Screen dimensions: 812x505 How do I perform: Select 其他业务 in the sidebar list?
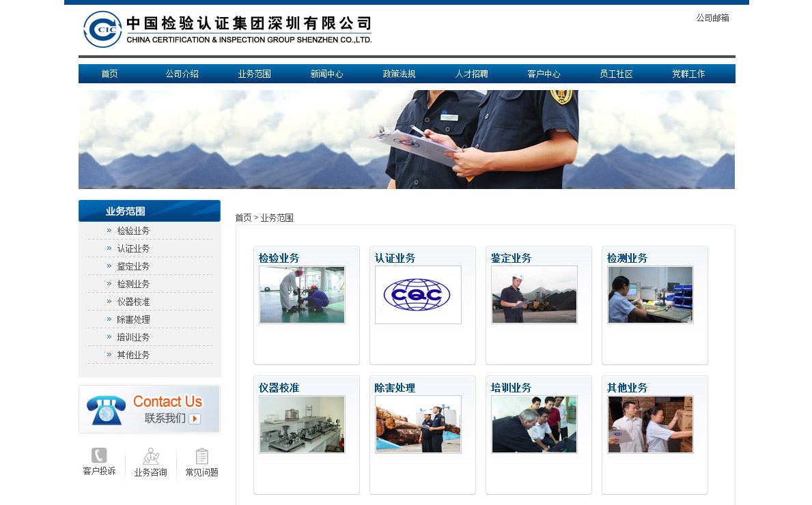pos(133,355)
